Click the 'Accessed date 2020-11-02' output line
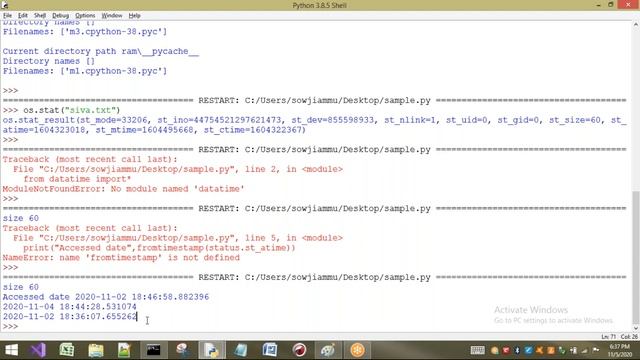The height and width of the screenshot is (360, 640). coord(106,297)
